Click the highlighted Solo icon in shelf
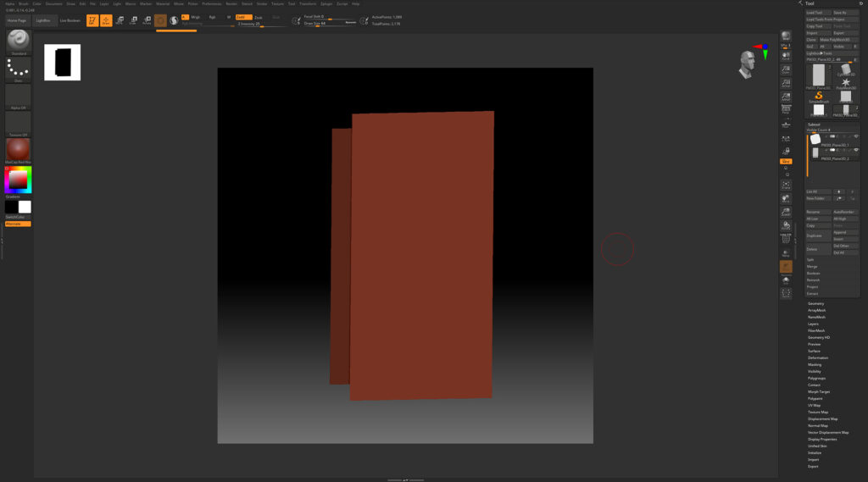Screen dimensions: 868x482 (786, 267)
